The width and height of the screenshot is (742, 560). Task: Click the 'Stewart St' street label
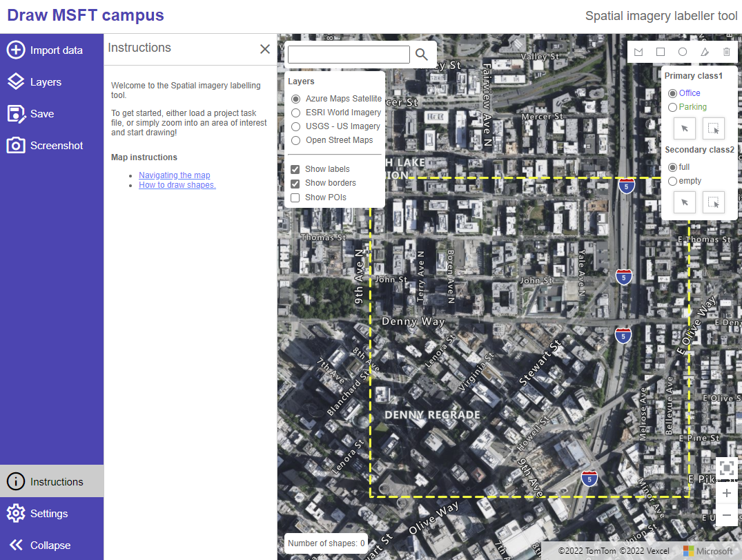click(540, 363)
